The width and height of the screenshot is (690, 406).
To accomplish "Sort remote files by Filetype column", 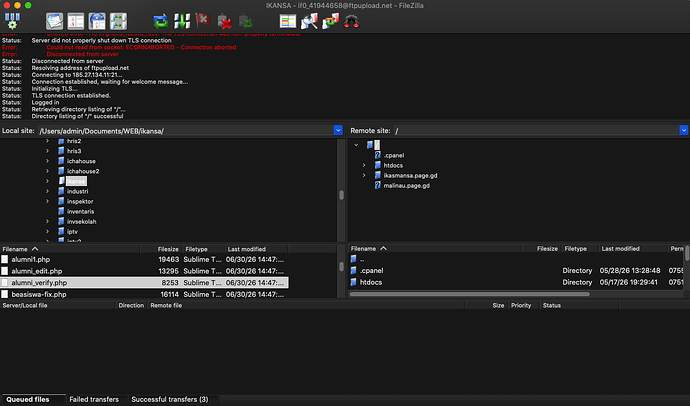I will pos(580,249).
